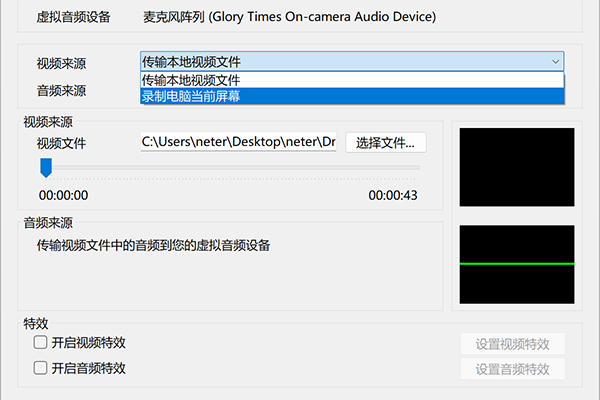This screenshot has height=400, width=600.
Task: Click the audio waveform preview with green line
Action: [517, 264]
